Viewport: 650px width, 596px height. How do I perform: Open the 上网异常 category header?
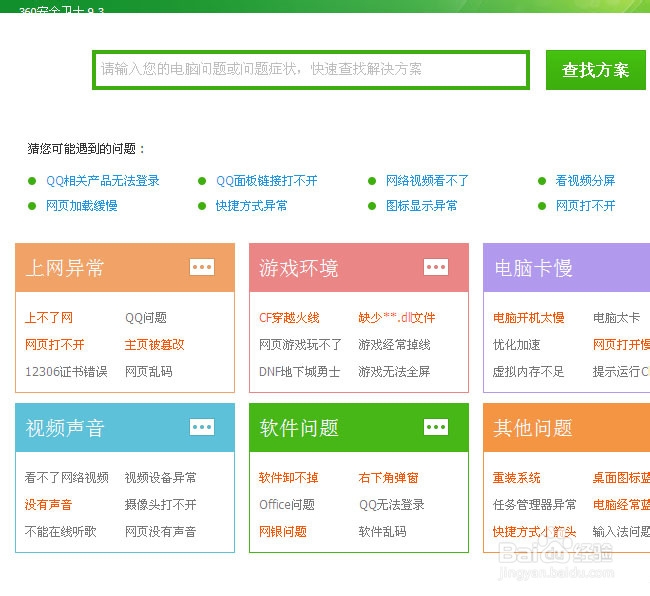tap(125, 268)
